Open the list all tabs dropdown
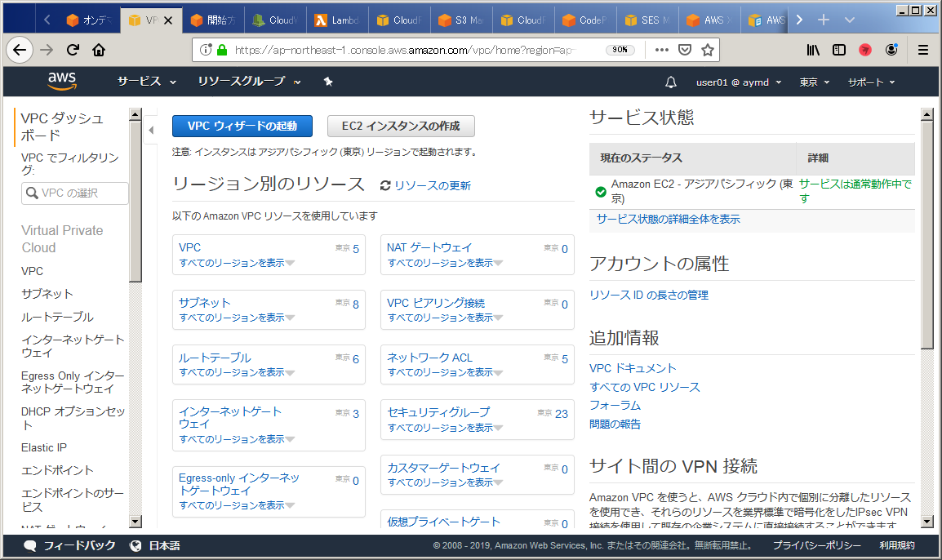The width and height of the screenshot is (942, 560). click(850, 20)
